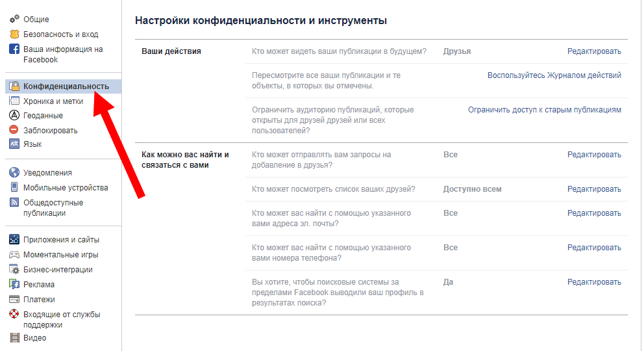Click the Facebook icon for Ваша информация
644x351 pixels.
pyautogui.click(x=14, y=49)
